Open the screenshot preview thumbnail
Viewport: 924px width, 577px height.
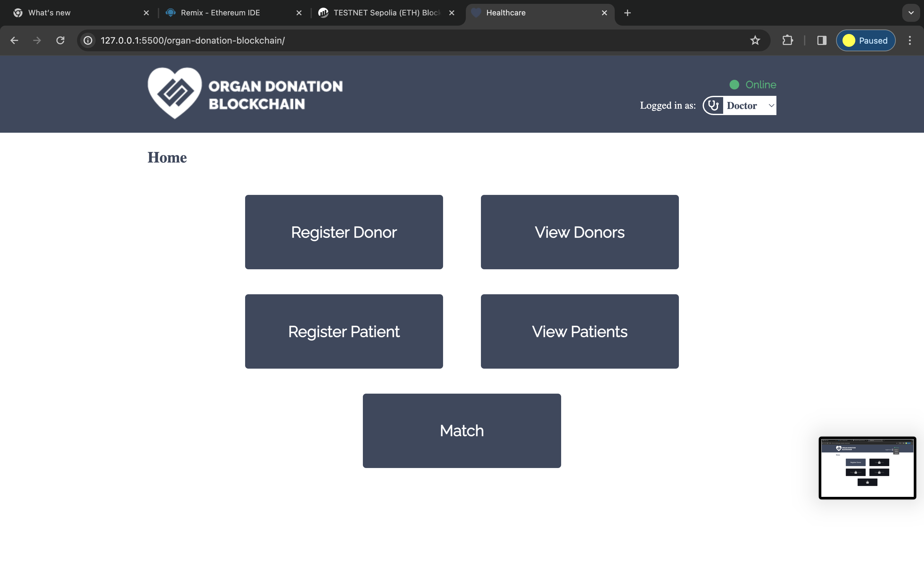coord(867,468)
